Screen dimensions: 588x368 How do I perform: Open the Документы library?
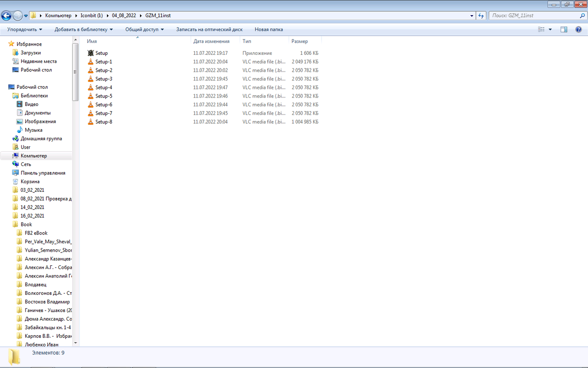pos(38,113)
